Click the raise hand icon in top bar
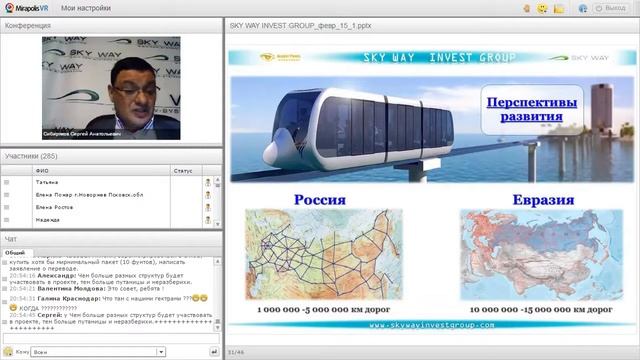Image resolution: width=640 pixels, height=360 pixels. pyautogui.click(x=527, y=8)
